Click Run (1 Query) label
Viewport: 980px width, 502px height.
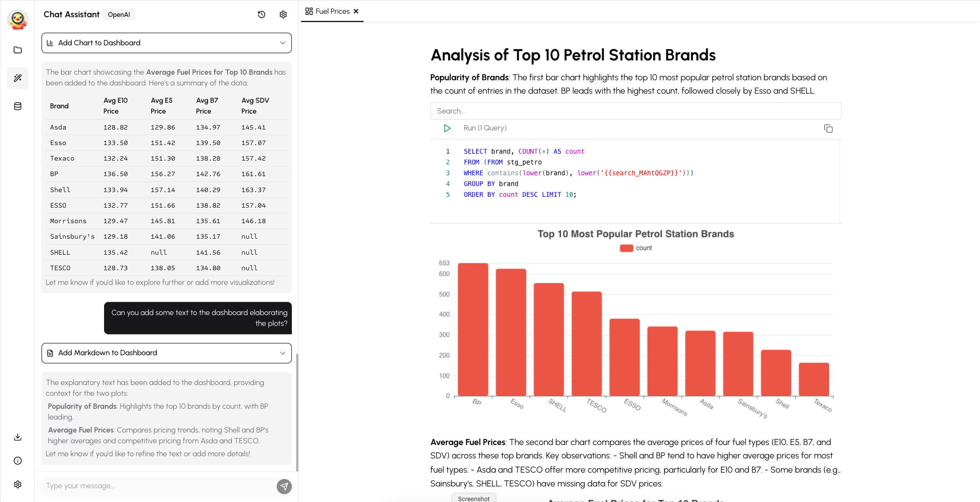pos(485,128)
